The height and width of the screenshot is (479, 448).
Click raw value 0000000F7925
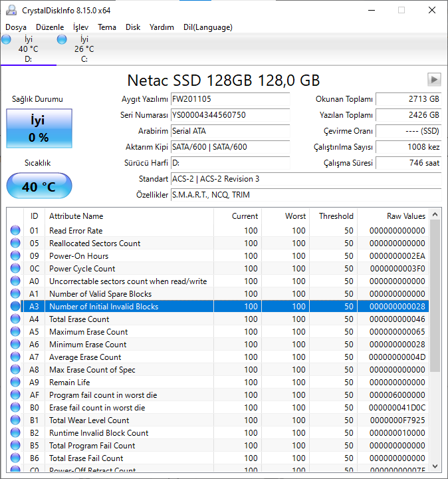[397, 420]
